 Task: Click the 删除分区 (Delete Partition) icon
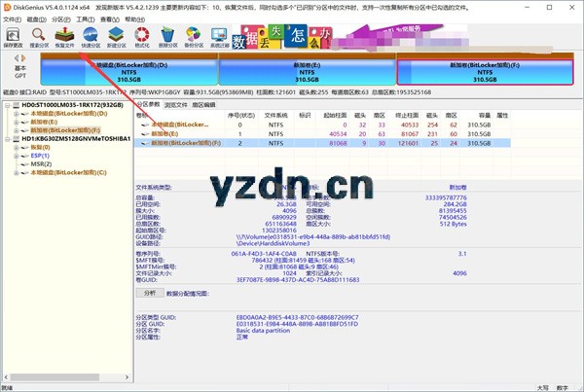pos(167,35)
